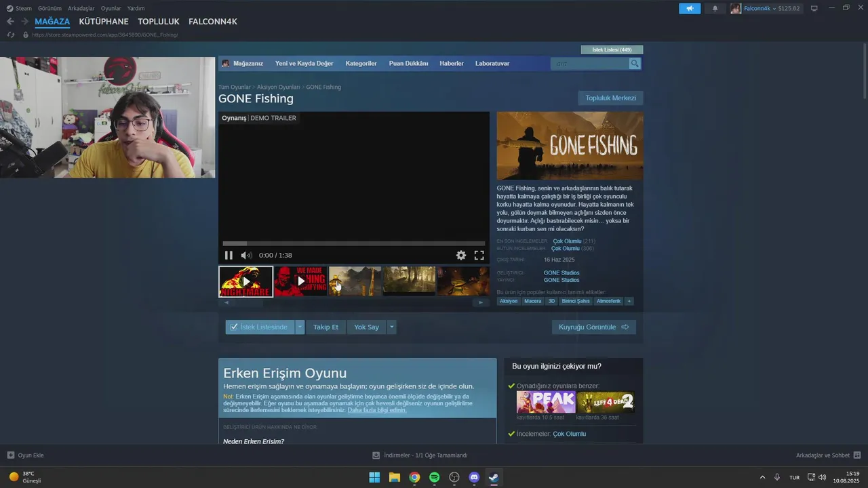Navigate back with the left arrow
Viewport: 868px width, 488px height.
(10, 22)
